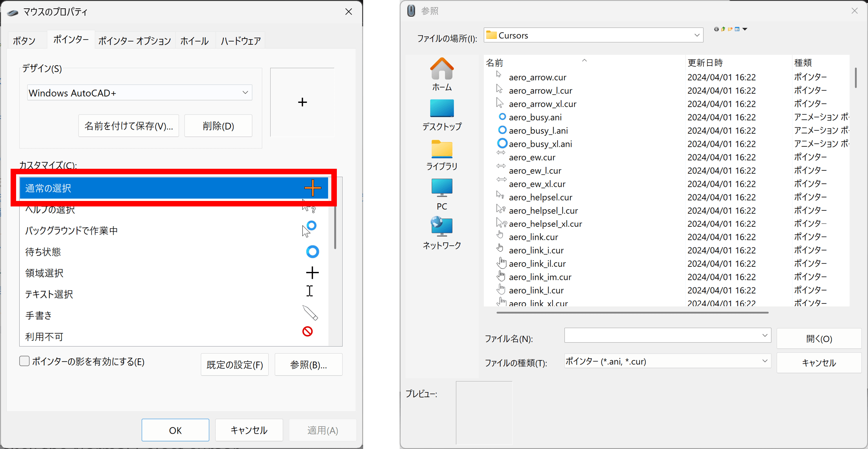Screen dimensions: 868x449
Task: Select the aero_busy_xl.ani cursor file
Action: coord(540,144)
